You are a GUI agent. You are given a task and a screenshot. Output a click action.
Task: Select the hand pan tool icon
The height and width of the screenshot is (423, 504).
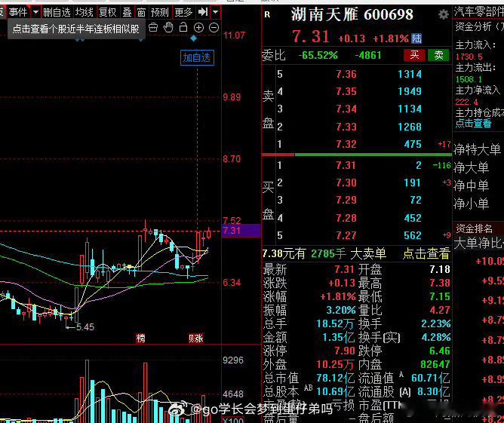[x=168, y=28]
